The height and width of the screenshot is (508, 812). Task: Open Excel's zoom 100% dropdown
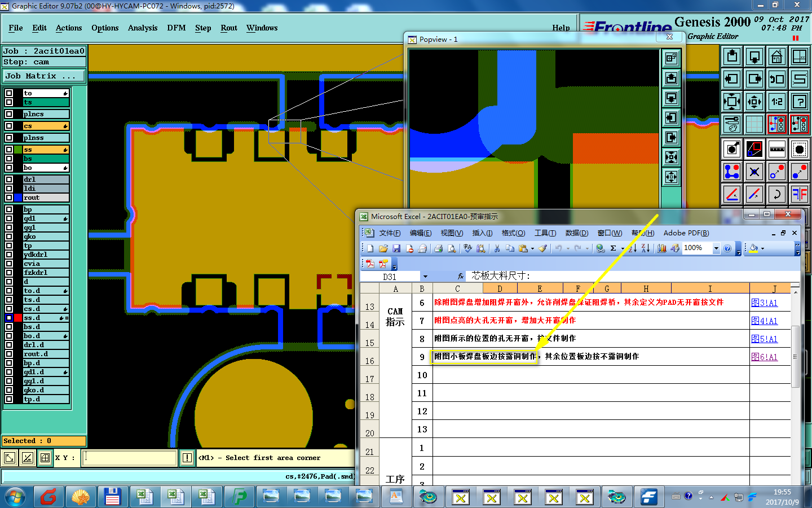point(716,248)
